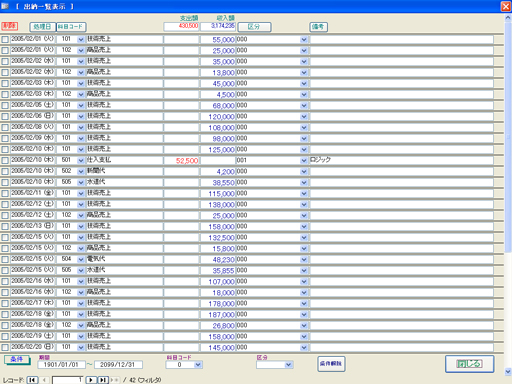Image resolution: width=512 pixels, height=384 pixels.
Task: Click the red 削除 delete header icon
Action: click(9, 26)
